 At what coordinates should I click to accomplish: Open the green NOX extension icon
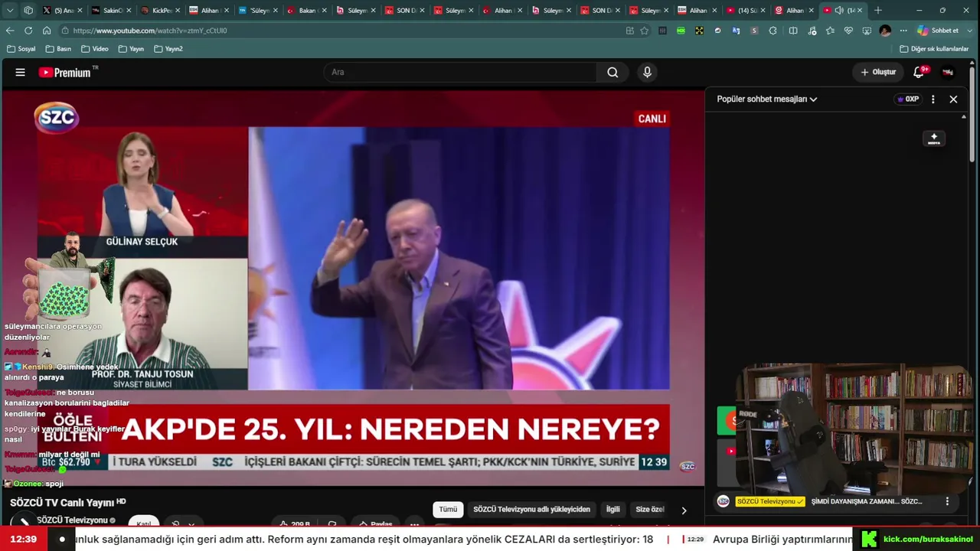pyautogui.click(x=681, y=31)
